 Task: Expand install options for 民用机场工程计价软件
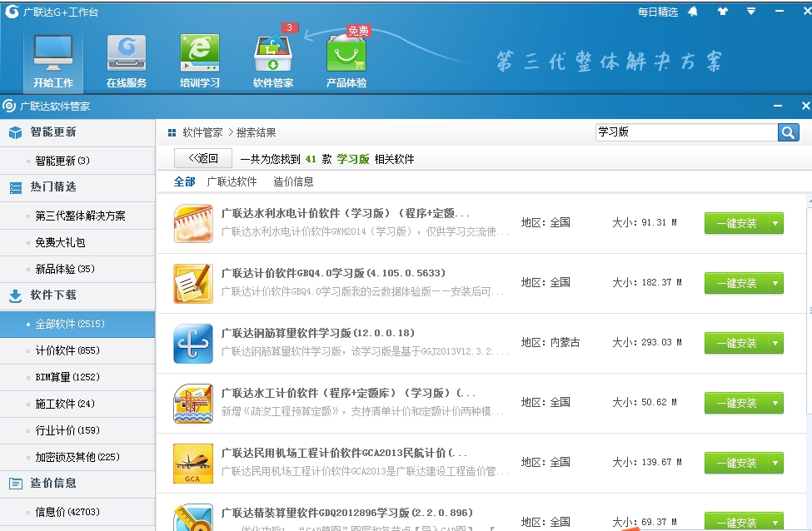coord(775,464)
